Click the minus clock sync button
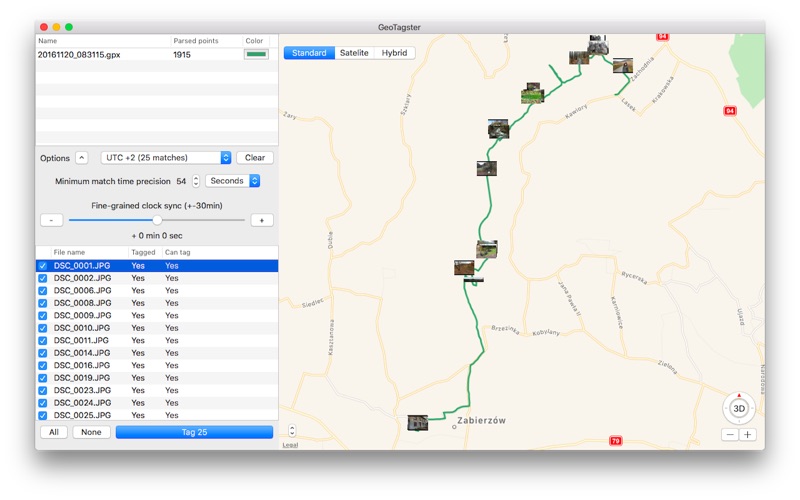The height and width of the screenshot is (500, 800). (x=52, y=220)
